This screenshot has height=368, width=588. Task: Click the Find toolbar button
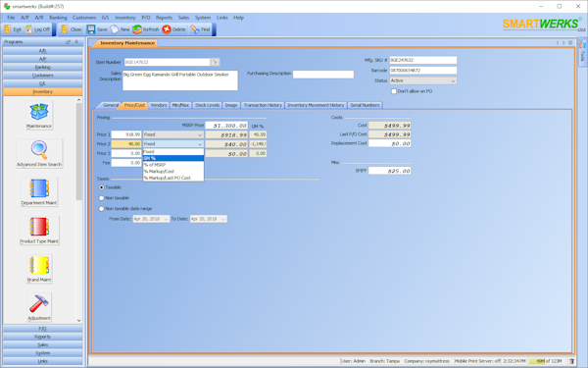click(201, 29)
